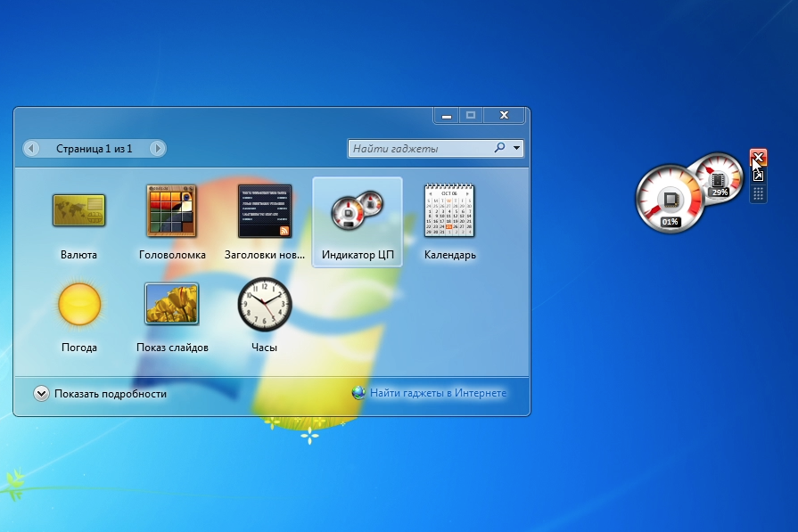This screenshot has height=532, width=798.
Task: Open Найти гаджеты в Интернете link
Action: click(x=438, y=393)
